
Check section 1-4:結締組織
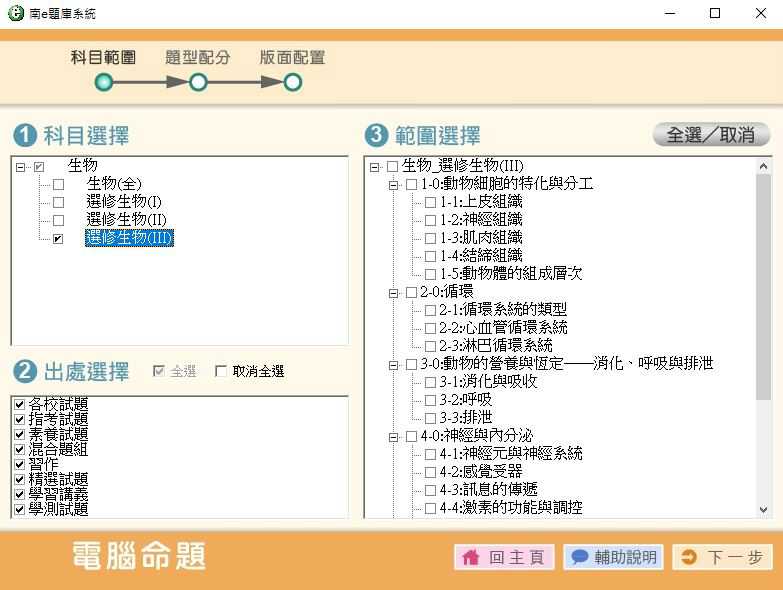(430, 257)
